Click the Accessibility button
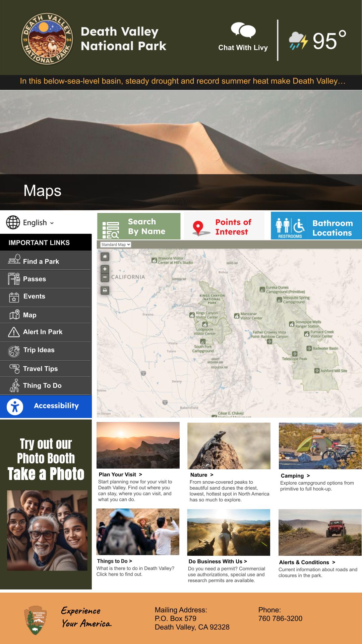The image size is (362, 644). [46, 406]
